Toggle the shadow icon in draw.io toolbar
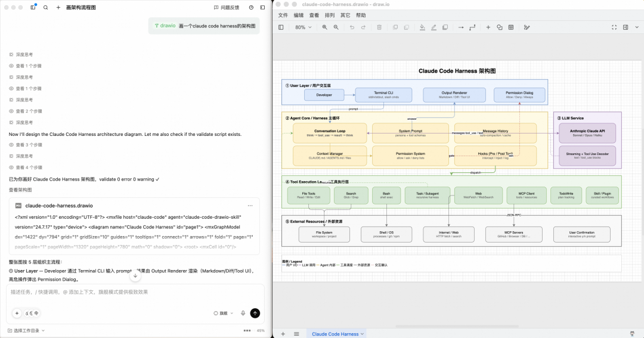Screen dimensions: 644x338 (445, 27)
